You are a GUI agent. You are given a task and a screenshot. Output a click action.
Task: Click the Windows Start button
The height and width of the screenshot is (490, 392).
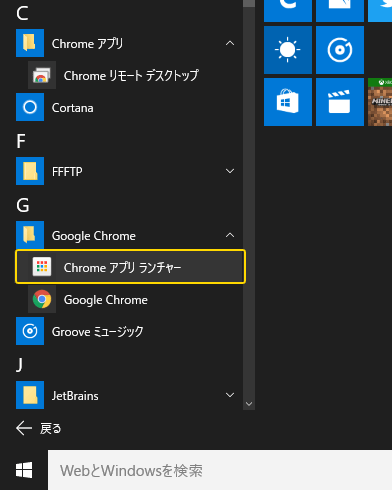tap(24, 470)
